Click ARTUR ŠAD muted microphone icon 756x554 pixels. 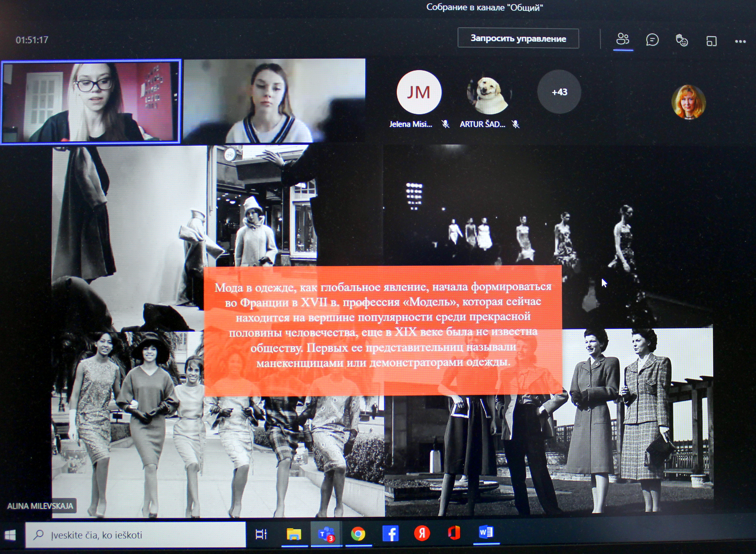pos(516,124)
